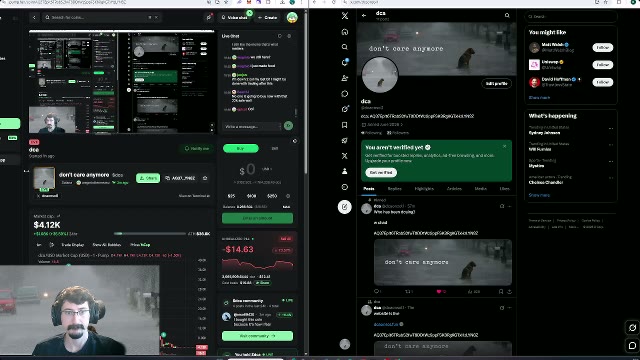This screenshot has height=360, width=640.
Task: Click Show more under You might like
Action: (x=539, y=98)
